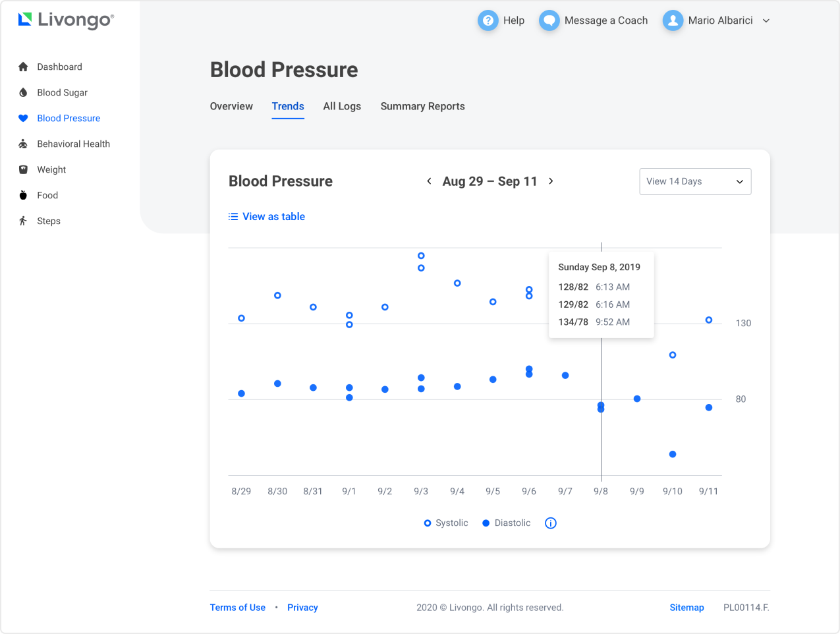Click the Steps walking icon
Image resolution: width=840 pixels, height=634 pixels.
click(x=23, y=221)
